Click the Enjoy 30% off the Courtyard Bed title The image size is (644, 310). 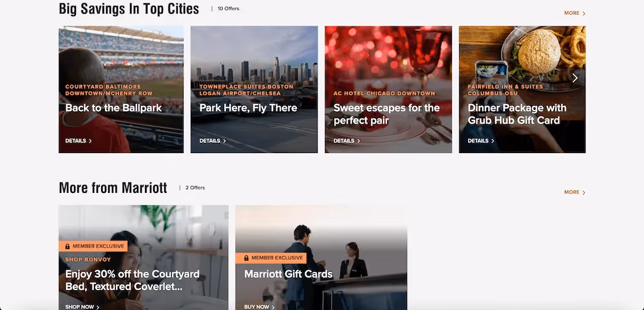pyautogui.click(x=132, y=280)
